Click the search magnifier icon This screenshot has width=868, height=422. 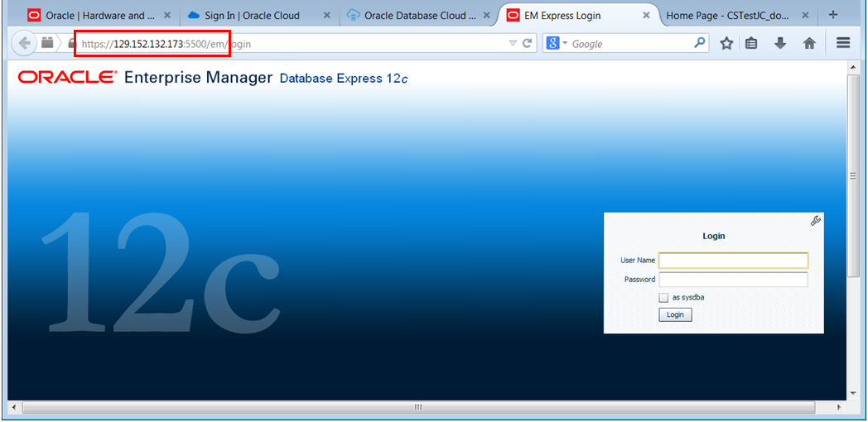(700, 42)
